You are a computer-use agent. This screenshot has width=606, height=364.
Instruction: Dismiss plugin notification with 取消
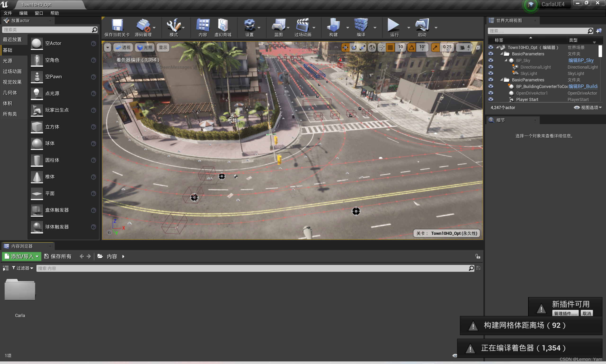click(x=587, y=313)
